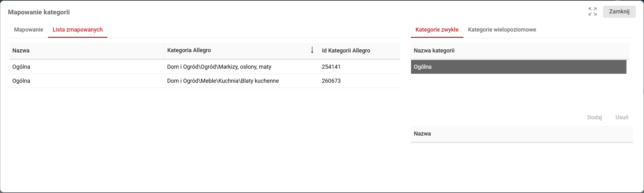Click the Dodaj button
The width and height of the screenshot is (644, 193).
pos(594,117)
